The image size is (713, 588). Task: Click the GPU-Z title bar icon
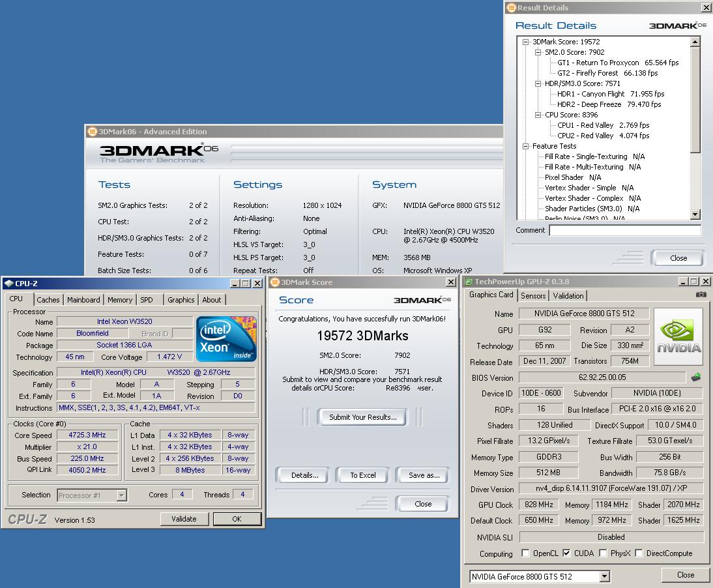pyautogui.click(x=469, y=282)
